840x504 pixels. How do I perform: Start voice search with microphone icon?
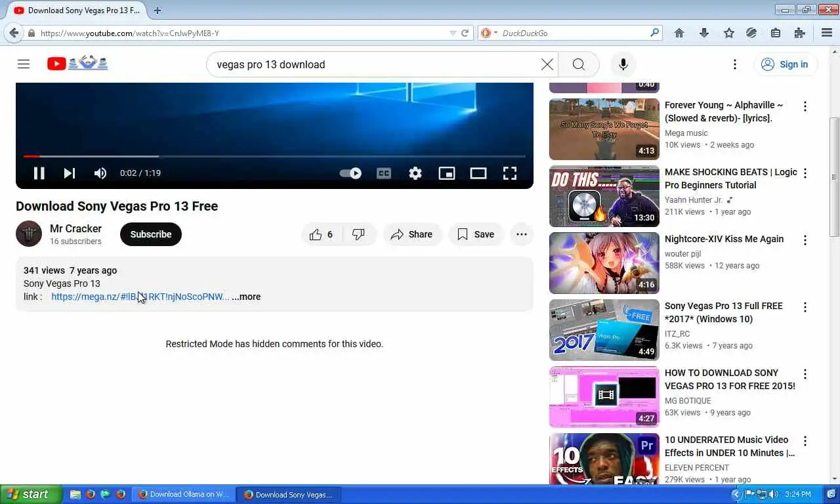623,64
